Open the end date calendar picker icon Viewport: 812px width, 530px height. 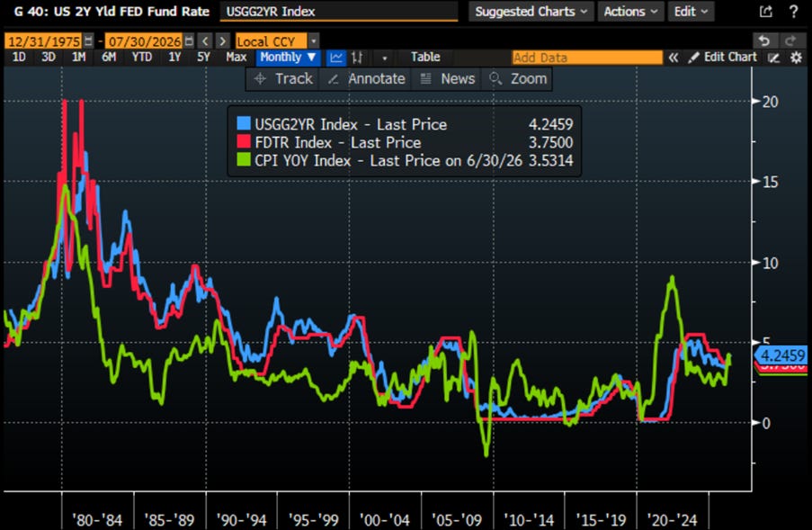tap(189, 40)
